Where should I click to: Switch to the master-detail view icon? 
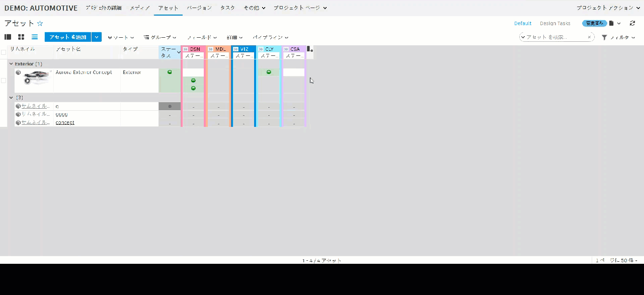click(x=8, y=37)
